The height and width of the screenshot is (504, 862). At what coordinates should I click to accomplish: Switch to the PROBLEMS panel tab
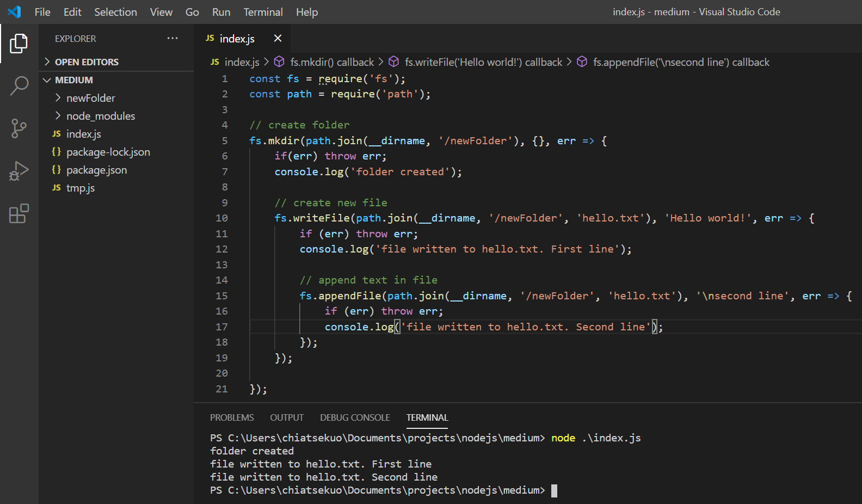232,417
